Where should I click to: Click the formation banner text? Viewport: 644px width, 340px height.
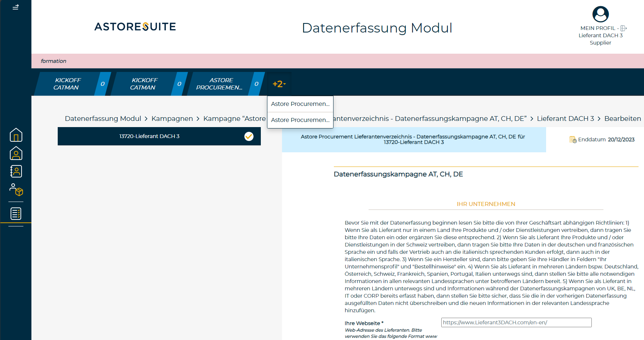(53, 61)
